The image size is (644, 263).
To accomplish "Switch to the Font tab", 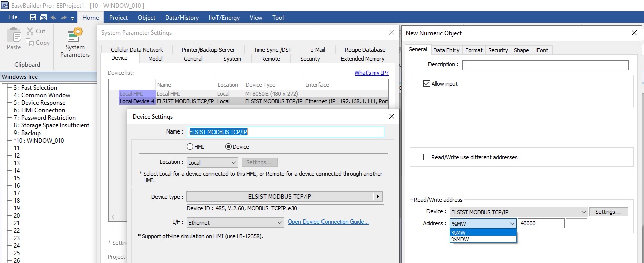I will (542, 50).
